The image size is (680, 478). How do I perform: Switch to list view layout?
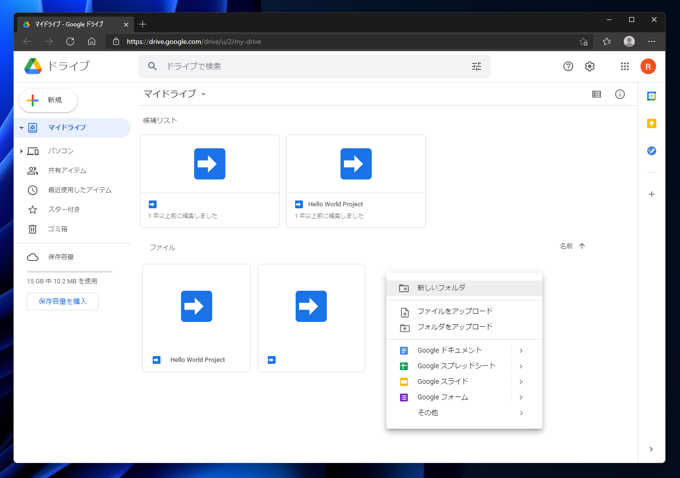(x=596, y=94)
